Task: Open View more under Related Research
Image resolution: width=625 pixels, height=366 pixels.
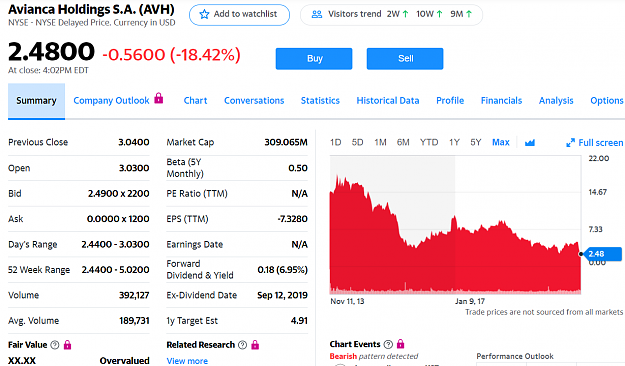Action: pyautogui.click(x=187, y=361)
